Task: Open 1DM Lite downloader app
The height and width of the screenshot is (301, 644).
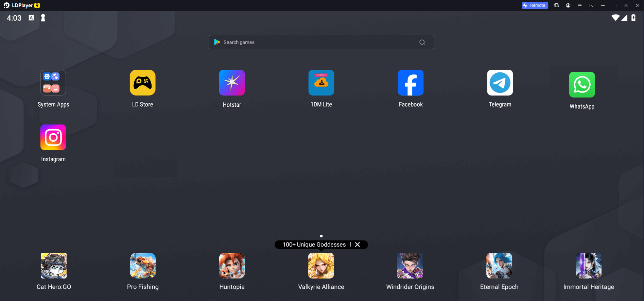Action: pos(321,83)
